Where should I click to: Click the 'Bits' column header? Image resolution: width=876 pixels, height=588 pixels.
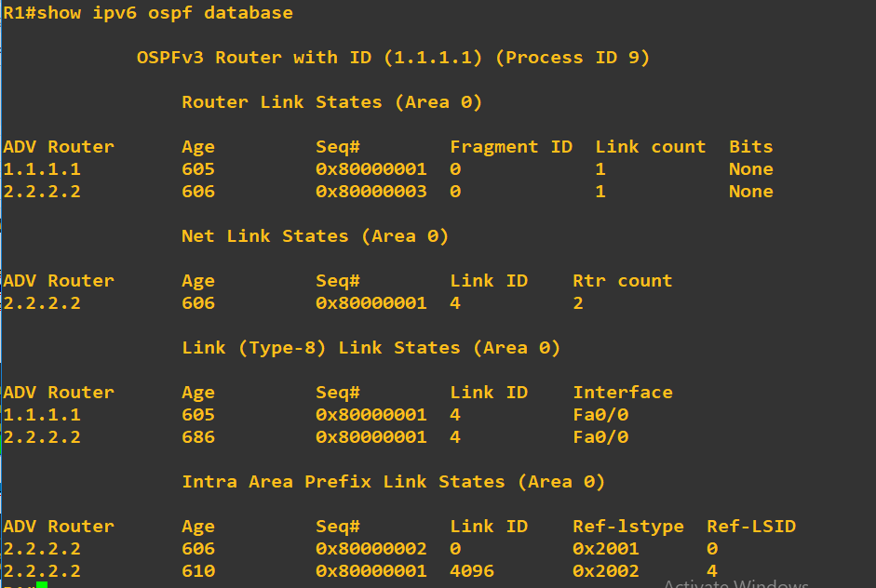tap(751, 147)
